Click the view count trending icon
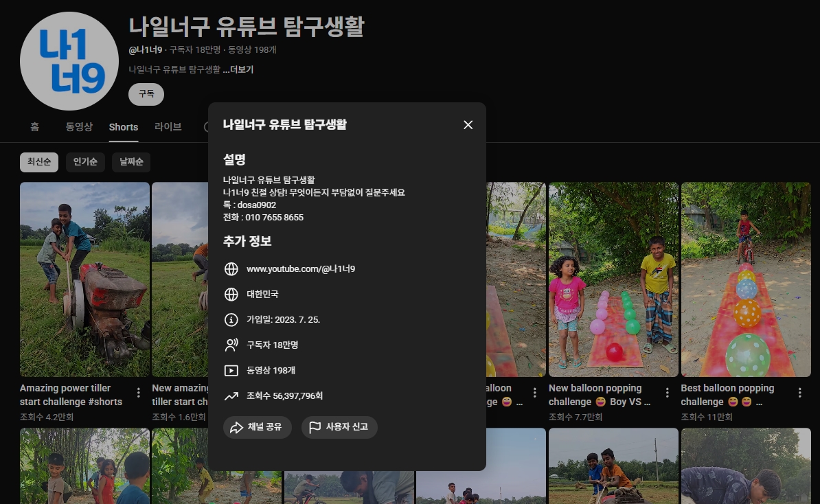Image resolution: width=820 pixels, height=504 pixels. pos(231,396)
